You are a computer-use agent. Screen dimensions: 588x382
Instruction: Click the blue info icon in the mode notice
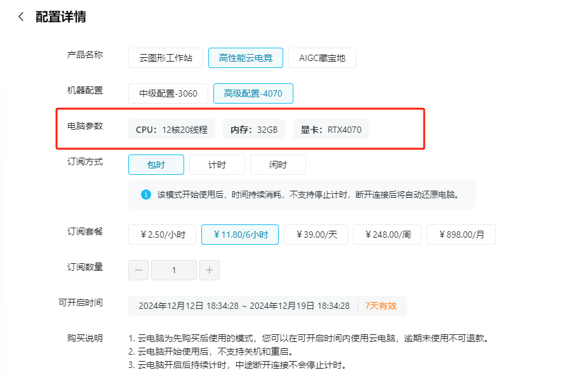pyautogui.click(x=146, y=194)
